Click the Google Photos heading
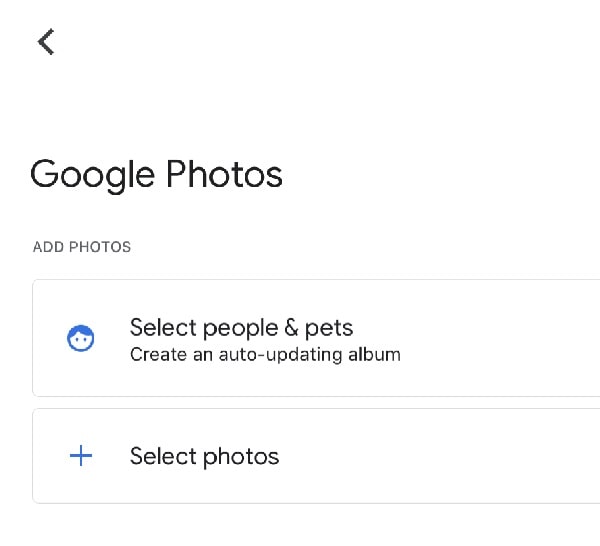Image resolution: width=600 pixels, height=546 pixels. pyautogui.click(x=157, y=175)
